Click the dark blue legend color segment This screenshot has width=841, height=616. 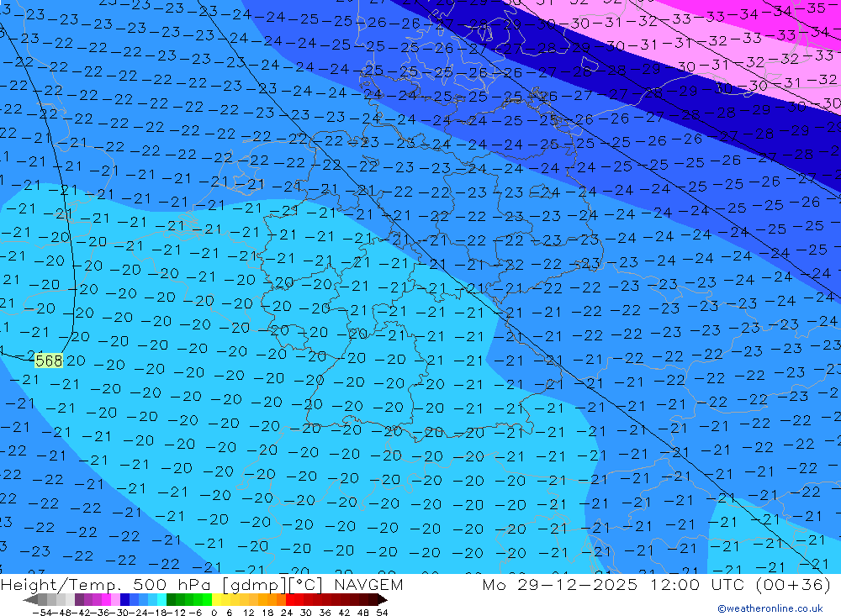tap(125, 599)
